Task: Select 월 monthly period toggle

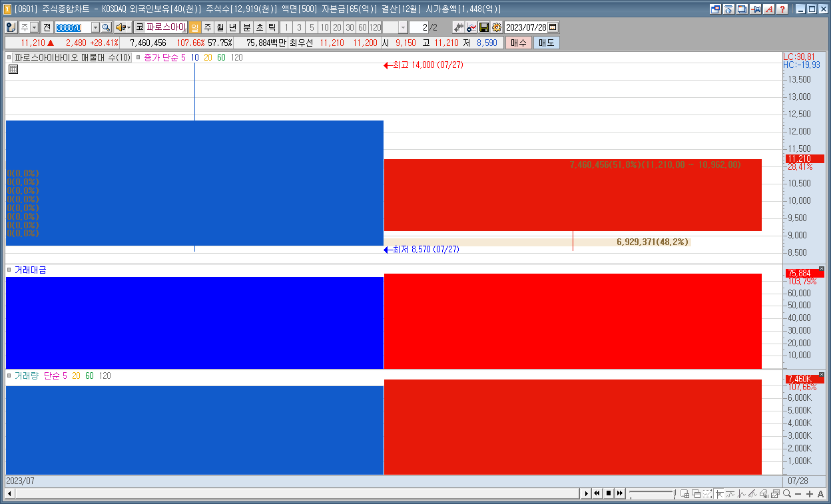Action: click(220, 27)
